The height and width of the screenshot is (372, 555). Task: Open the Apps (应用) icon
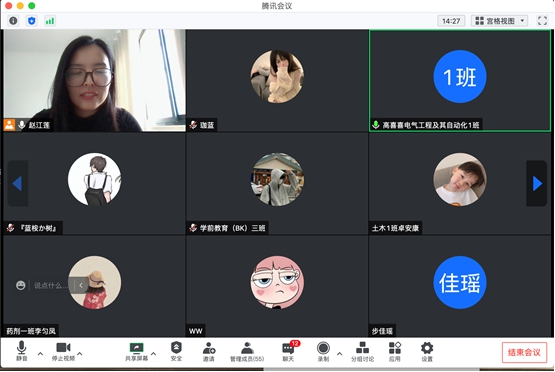tap(395, 352)
